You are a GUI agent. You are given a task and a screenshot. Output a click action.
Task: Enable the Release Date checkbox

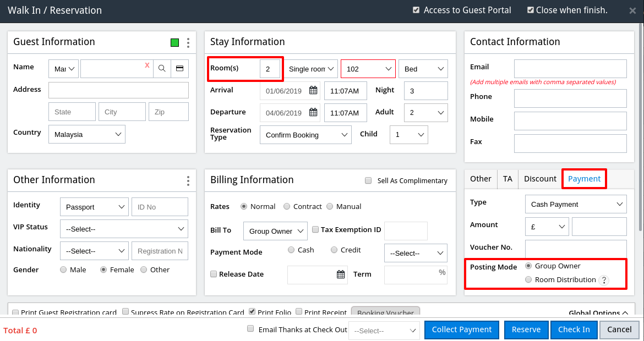click(x=214, y=274)
